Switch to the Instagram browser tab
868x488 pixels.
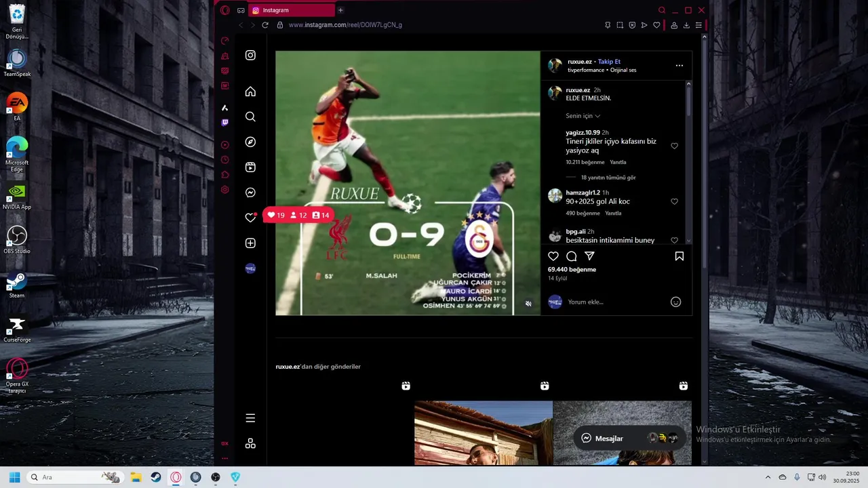(292, 10)
